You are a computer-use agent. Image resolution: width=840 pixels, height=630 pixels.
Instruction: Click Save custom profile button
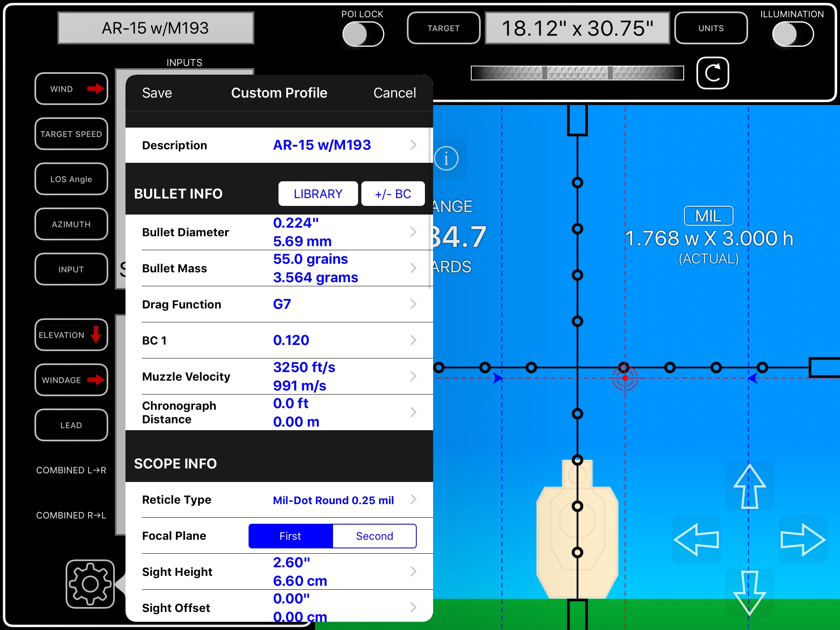[x=157, y=93]
